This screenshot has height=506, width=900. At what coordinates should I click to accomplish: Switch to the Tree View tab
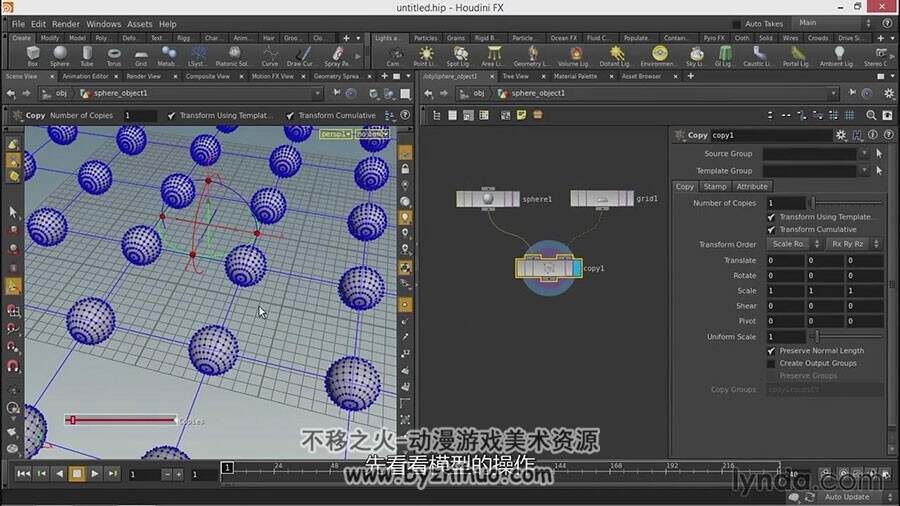point(515,76)
